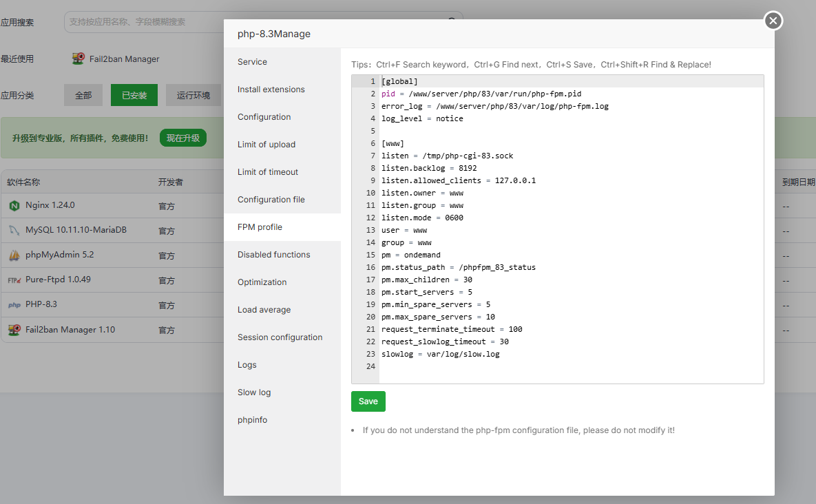Open recently used Fail2ban Manager icon
Screen dimensions: 816x504
point(79,59)
